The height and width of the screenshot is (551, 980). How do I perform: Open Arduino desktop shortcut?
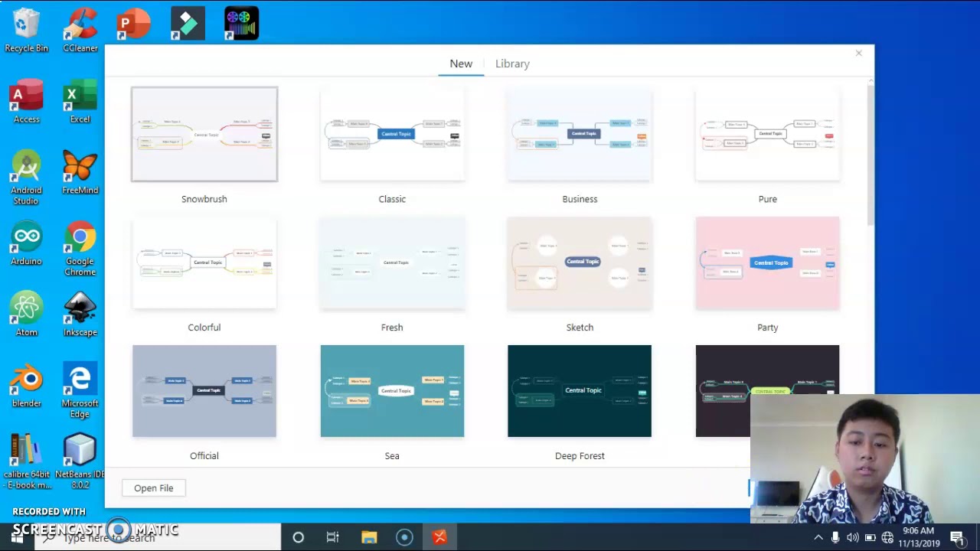pos(26,244)
